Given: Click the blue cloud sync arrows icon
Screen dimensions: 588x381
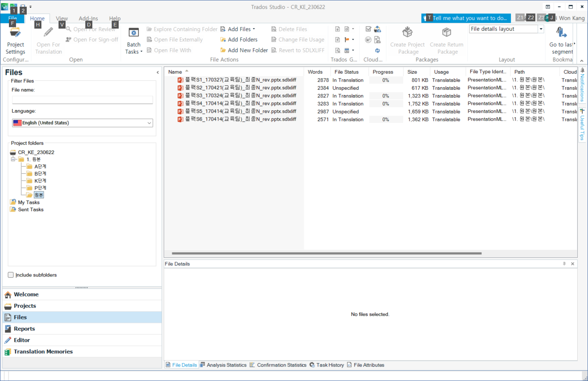Looking at the screenshot, I should click(x=377, y=50).
